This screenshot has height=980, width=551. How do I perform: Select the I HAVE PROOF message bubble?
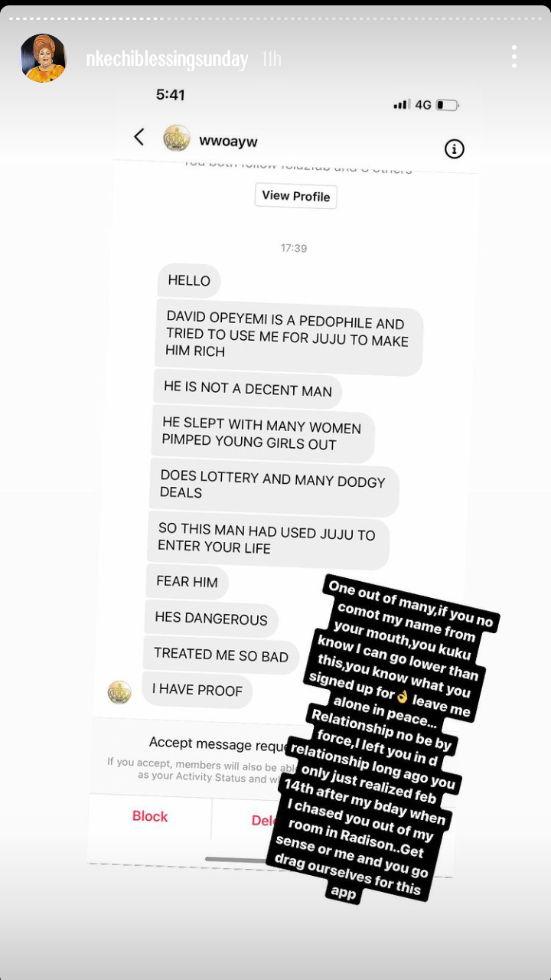pyautogui.click(x=197, y=690)
